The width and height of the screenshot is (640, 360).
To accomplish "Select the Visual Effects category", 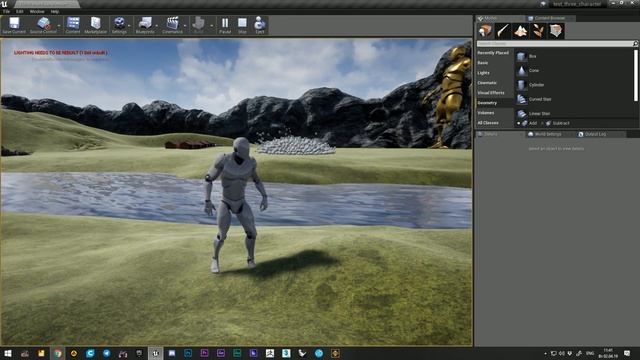I will click(495, 93).
